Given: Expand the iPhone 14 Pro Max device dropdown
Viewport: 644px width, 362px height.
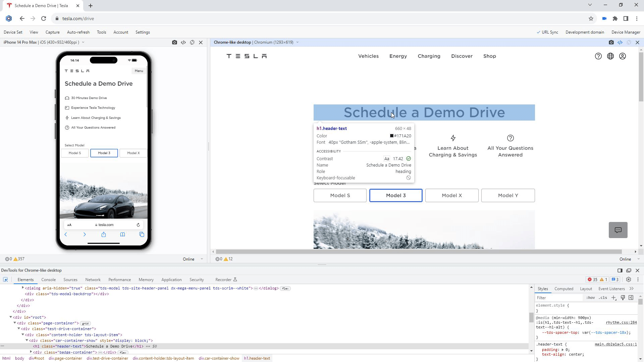Looking at the screenshot, I should pyautogui.click(x=83, y=42).
